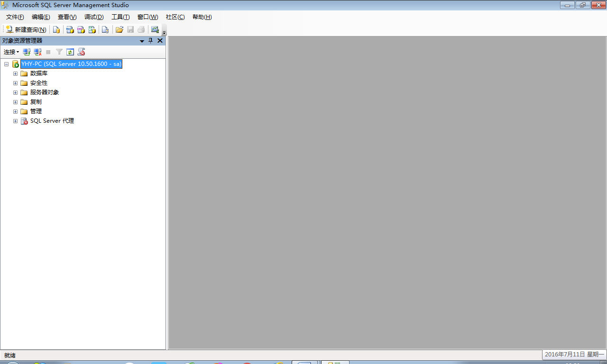Open the 工具(T) menu
This screenshot has width=607, height=364.
120,17
